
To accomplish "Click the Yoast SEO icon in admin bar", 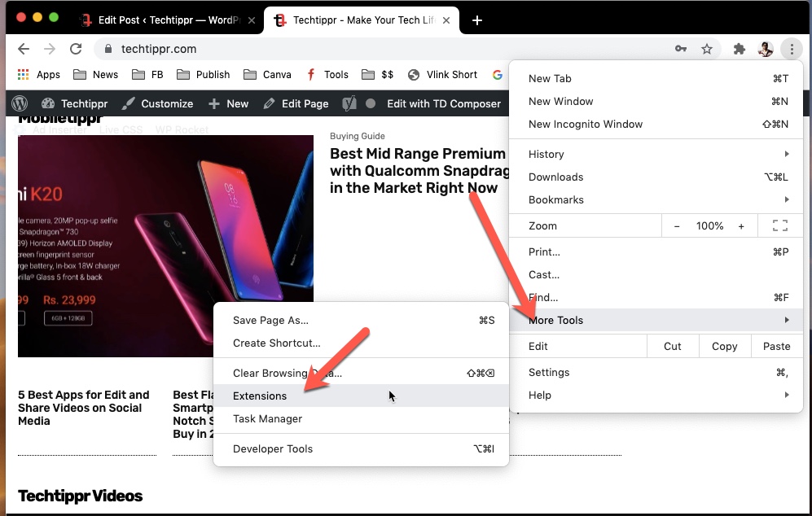I will pos(349,103).
